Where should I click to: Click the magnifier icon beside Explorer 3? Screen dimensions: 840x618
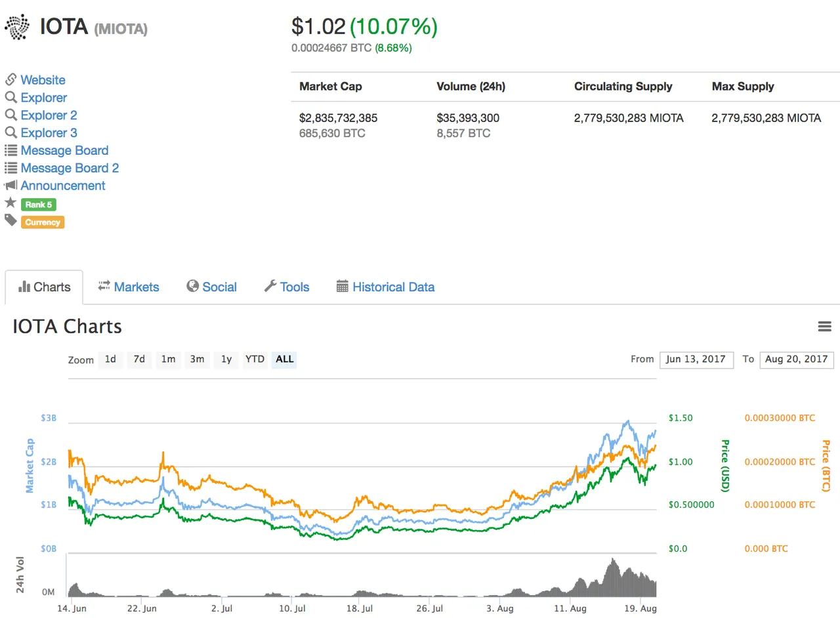click(10, 133)
